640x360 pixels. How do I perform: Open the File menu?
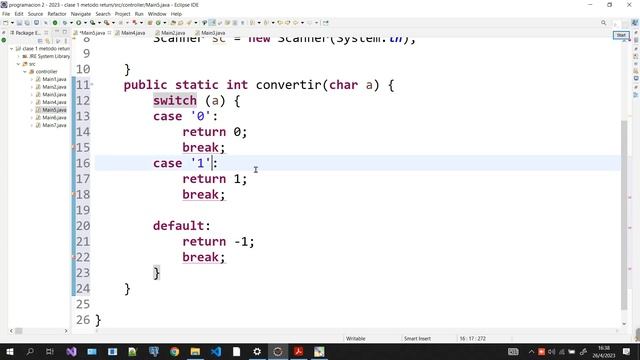6,14
